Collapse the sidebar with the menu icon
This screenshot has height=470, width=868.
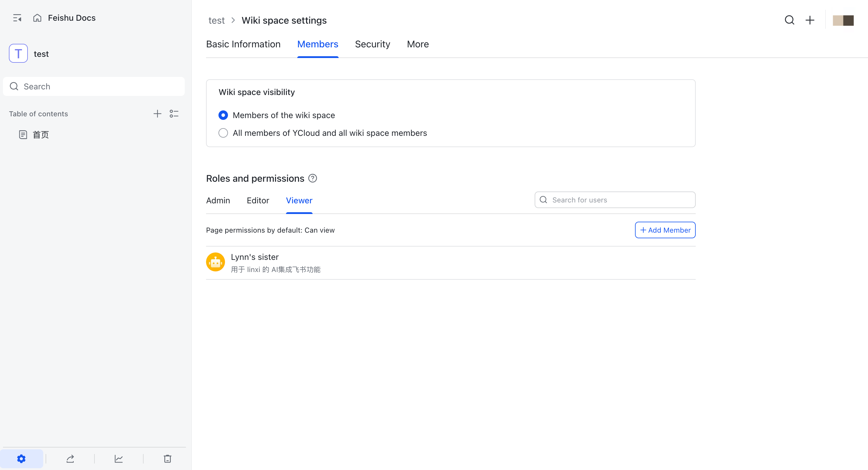[x=17, y=18]
